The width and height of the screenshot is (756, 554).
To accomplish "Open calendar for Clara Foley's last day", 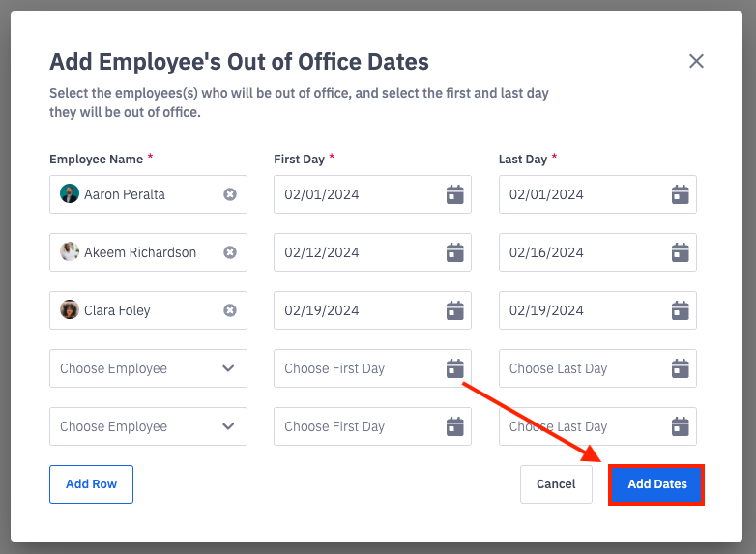I will [x=680, y=310].
